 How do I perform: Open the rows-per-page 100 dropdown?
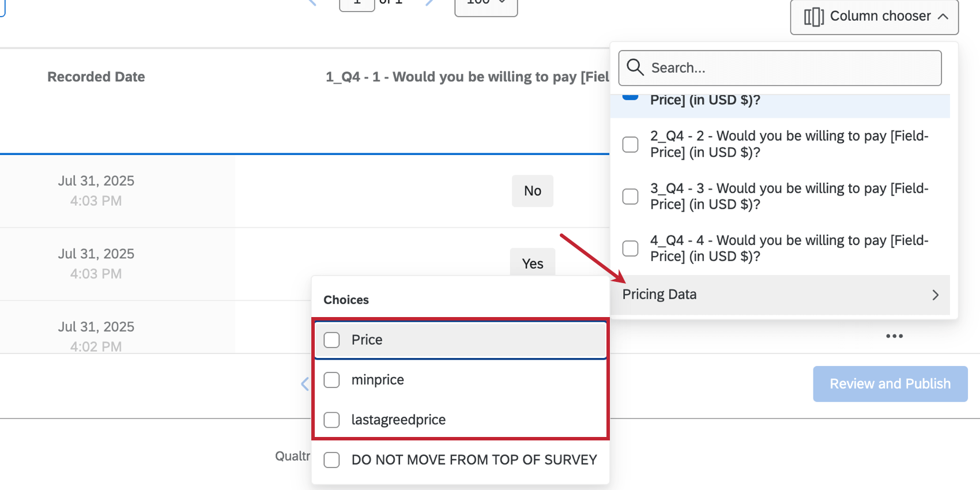(x=486, y=5)
